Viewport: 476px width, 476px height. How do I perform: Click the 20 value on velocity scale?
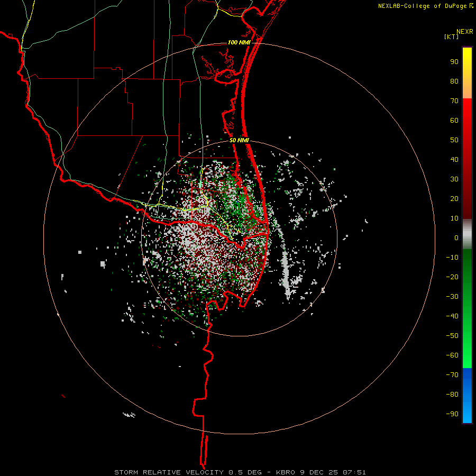[x=454, y=199]
